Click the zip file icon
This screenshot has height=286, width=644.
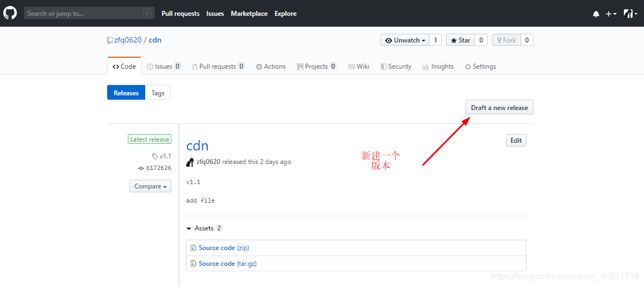tap(194, 248)
